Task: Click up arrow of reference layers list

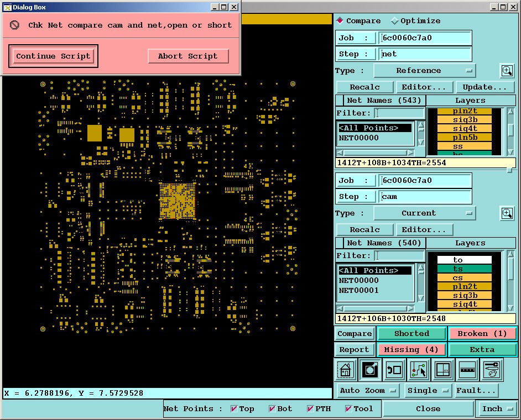Action: tap(510, 112)
